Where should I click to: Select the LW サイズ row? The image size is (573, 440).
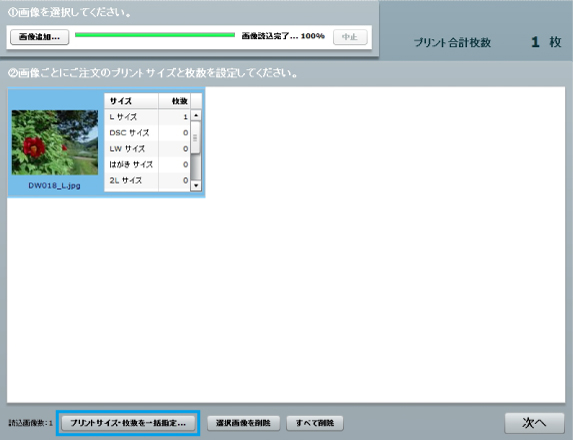pos(147,149)
